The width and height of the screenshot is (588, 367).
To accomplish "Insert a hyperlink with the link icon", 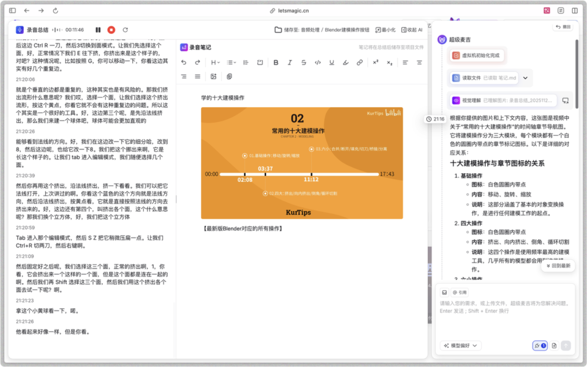I will 359,63.
